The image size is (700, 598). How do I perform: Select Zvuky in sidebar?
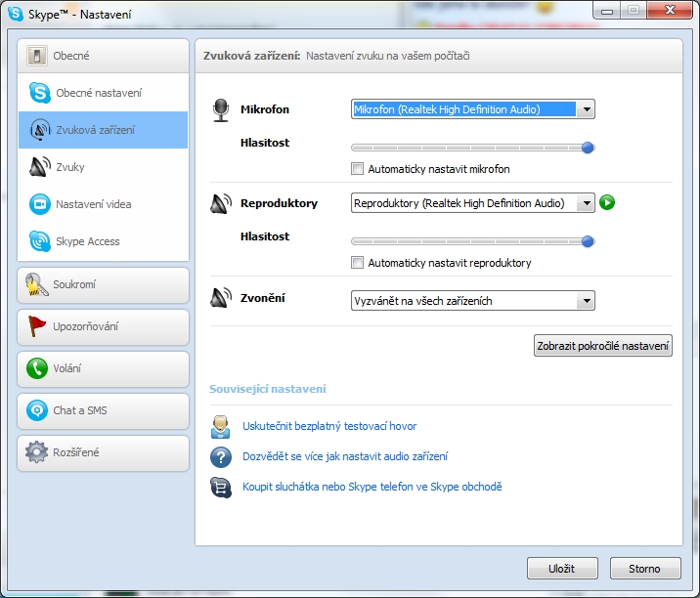(x=103, y=167)
